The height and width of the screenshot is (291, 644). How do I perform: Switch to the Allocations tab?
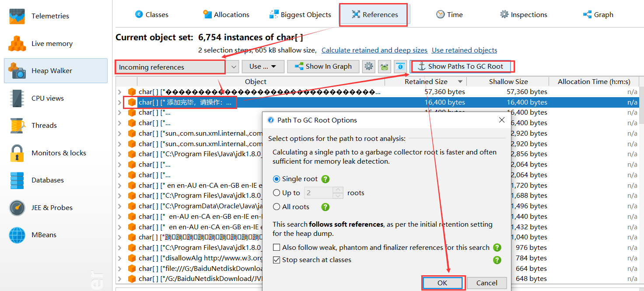pos(226,14)
